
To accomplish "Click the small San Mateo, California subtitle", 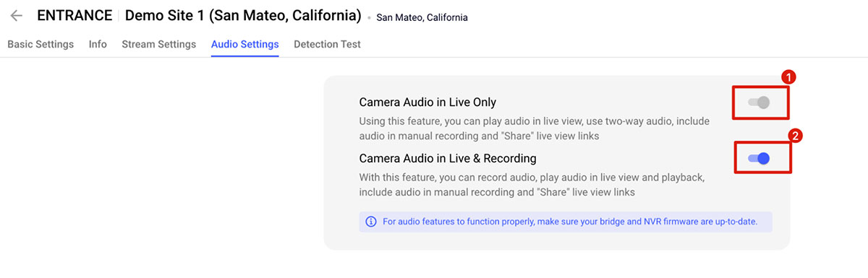I will click(422, 17).
